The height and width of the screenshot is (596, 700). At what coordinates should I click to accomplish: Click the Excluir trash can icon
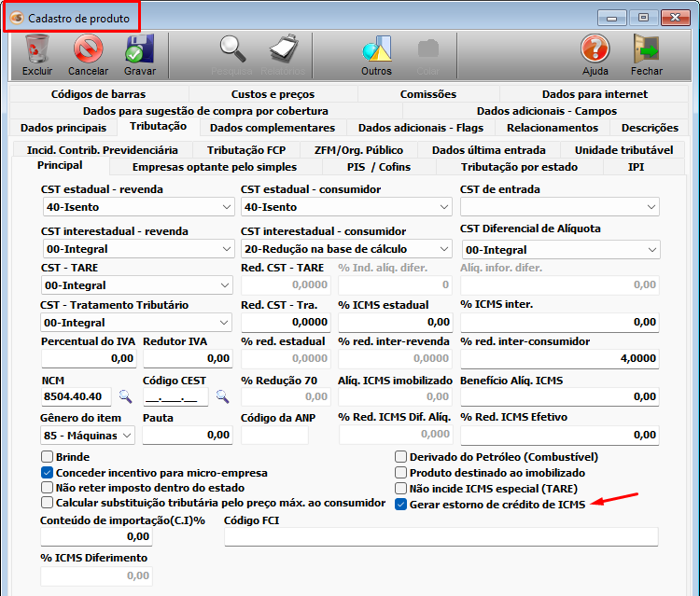tap(37, 50)
